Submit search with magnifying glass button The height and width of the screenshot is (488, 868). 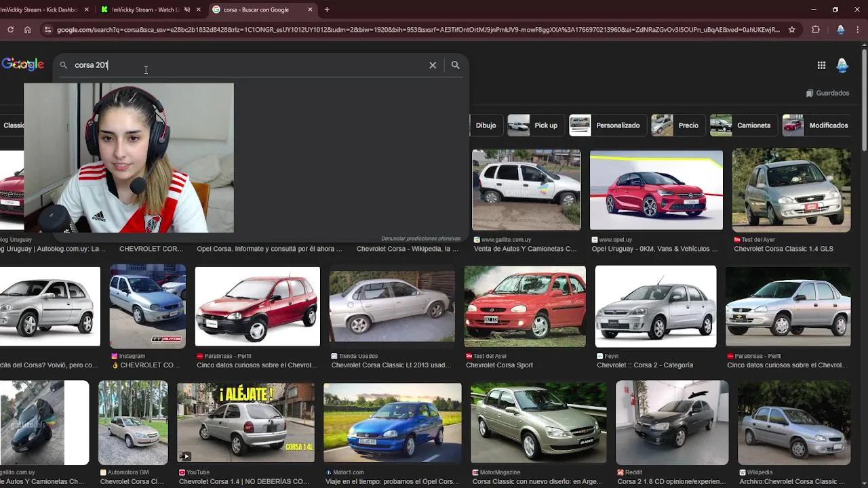click(456, 65)
